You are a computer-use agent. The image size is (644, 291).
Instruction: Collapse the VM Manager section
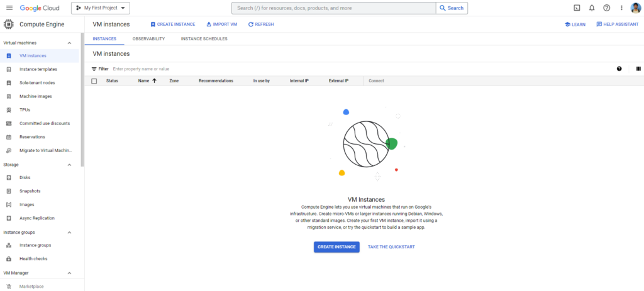coord(69,273)
